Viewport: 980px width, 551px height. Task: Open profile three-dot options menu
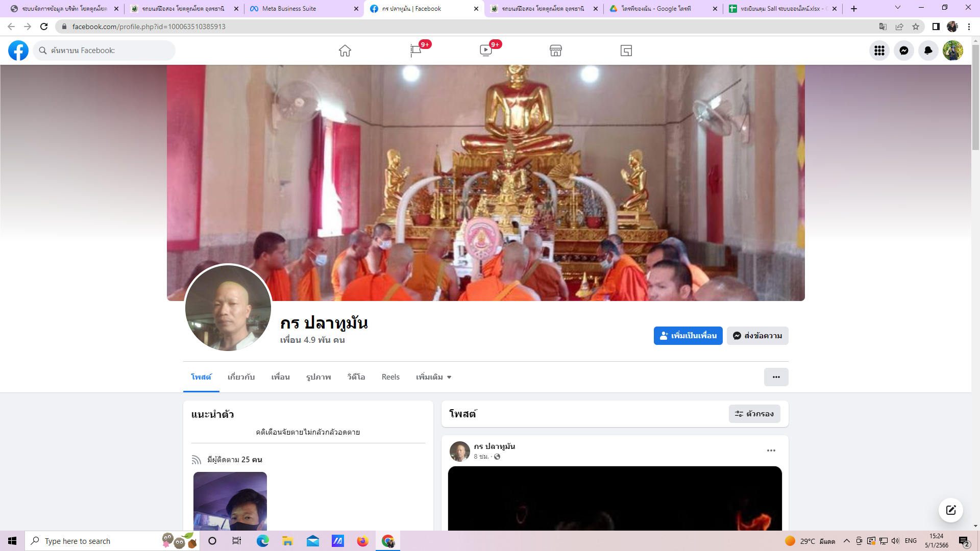[x=776, y=377]
